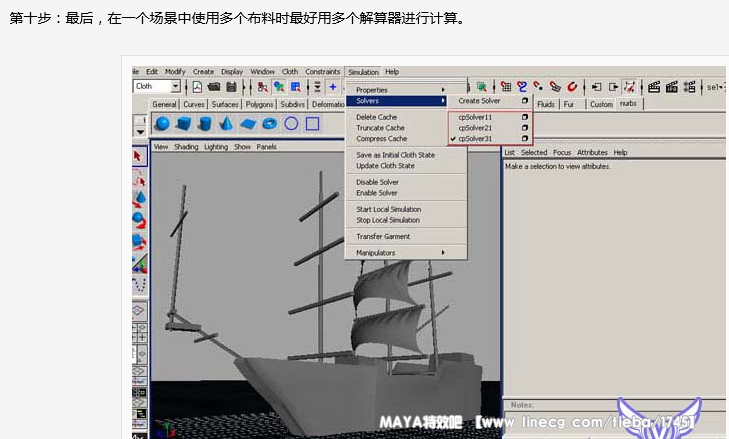Click Save as Initial Cloth State
The width and height of the screenshot is (729, 439).
click(x=395, y=155)
